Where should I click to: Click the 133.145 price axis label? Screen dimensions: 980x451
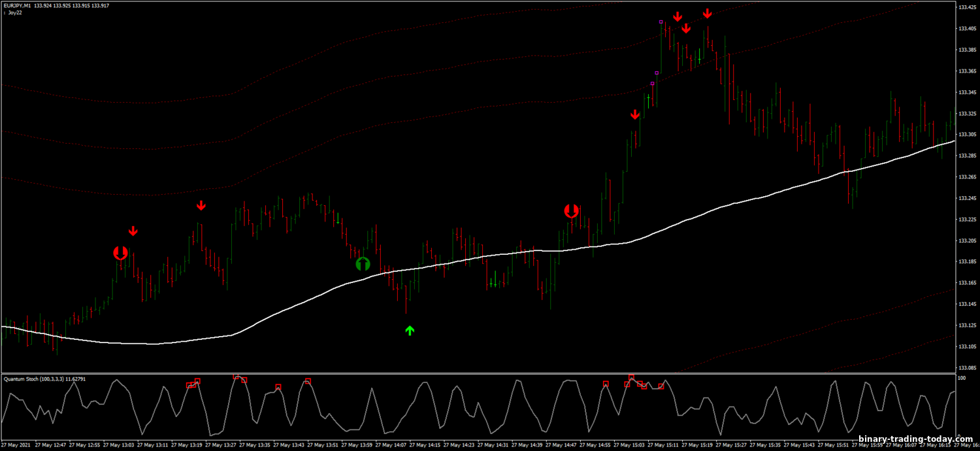967,304
